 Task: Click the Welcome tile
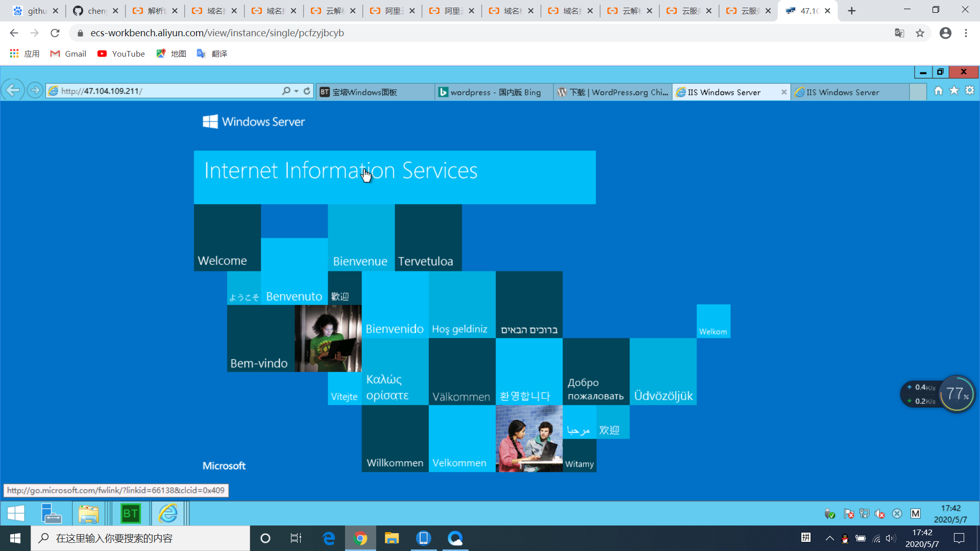click(227, 238)
